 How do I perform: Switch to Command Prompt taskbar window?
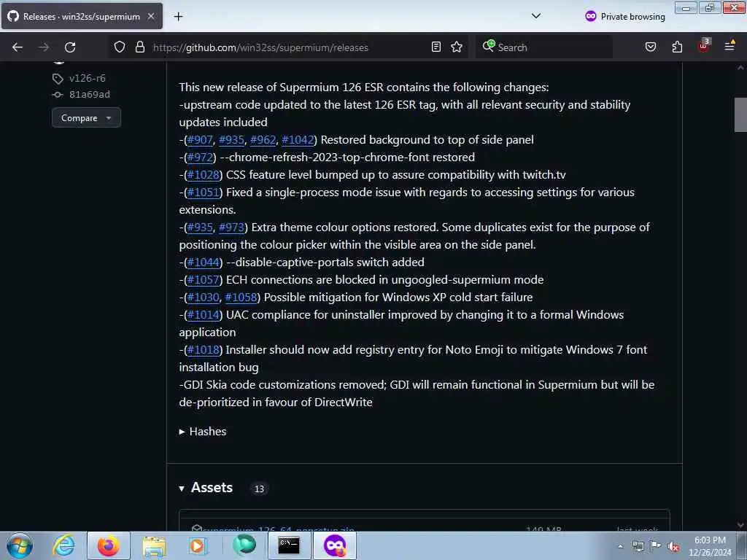point(289,545)
